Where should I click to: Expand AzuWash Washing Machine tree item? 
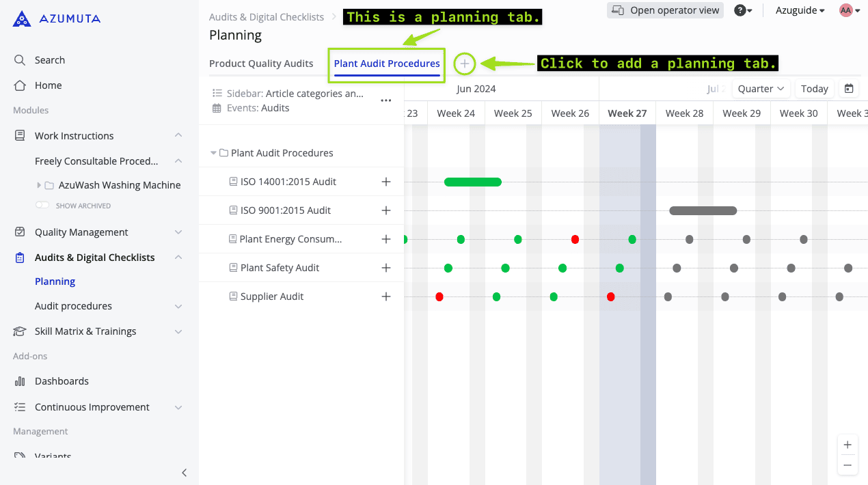pyautogui.click(x=39, y=185)
